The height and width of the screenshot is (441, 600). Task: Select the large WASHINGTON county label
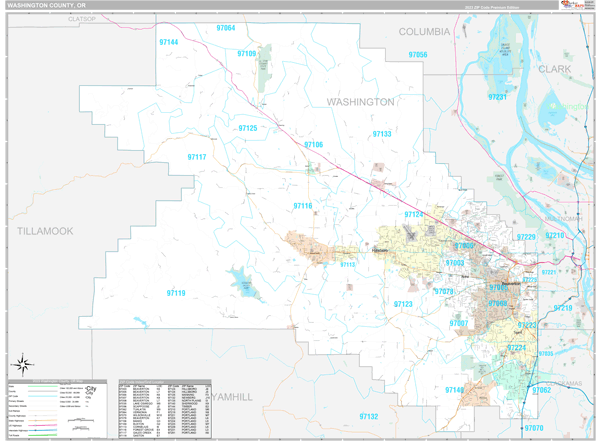[360, 102]
